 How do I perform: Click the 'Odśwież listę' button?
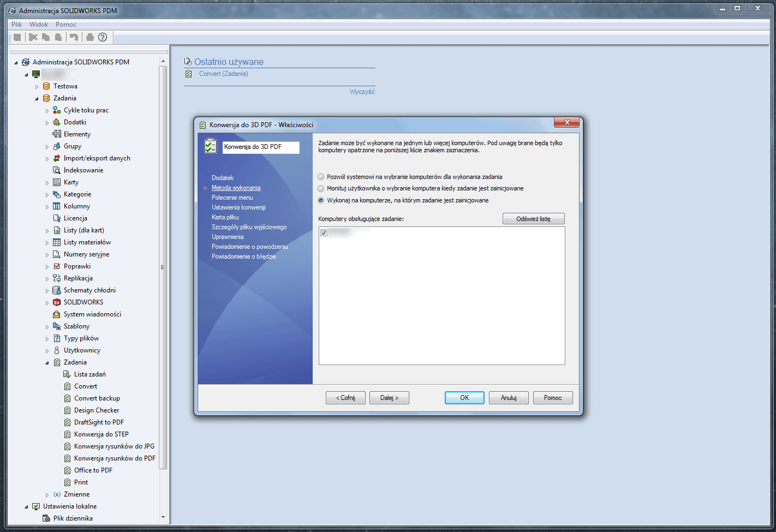[x=533, y=218]
